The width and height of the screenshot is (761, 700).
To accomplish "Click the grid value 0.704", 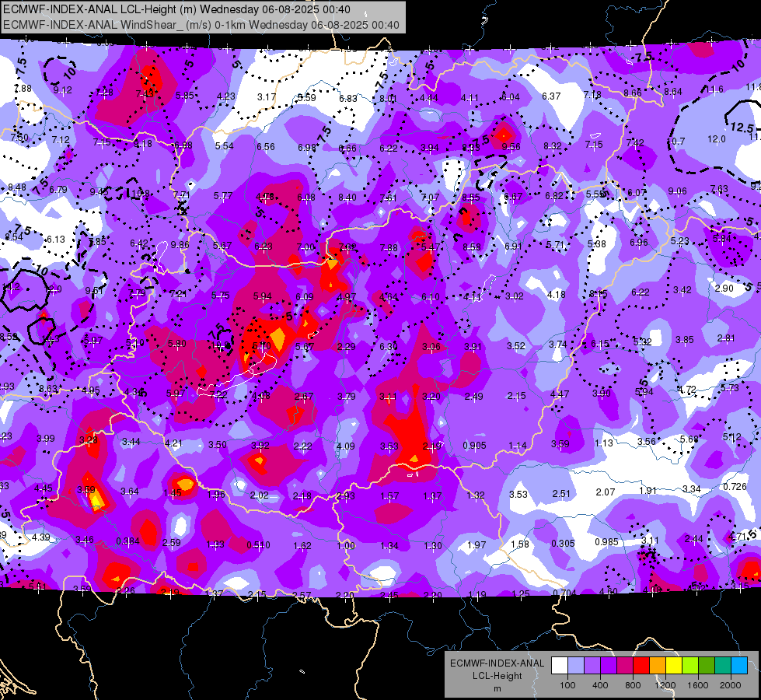I will (564, 593).
